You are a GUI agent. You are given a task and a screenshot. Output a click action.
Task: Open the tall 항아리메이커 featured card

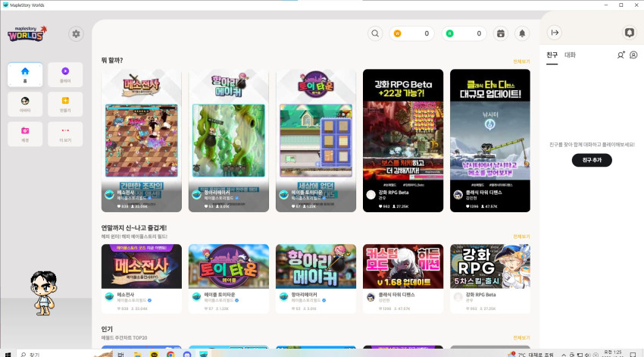(229, 140)
